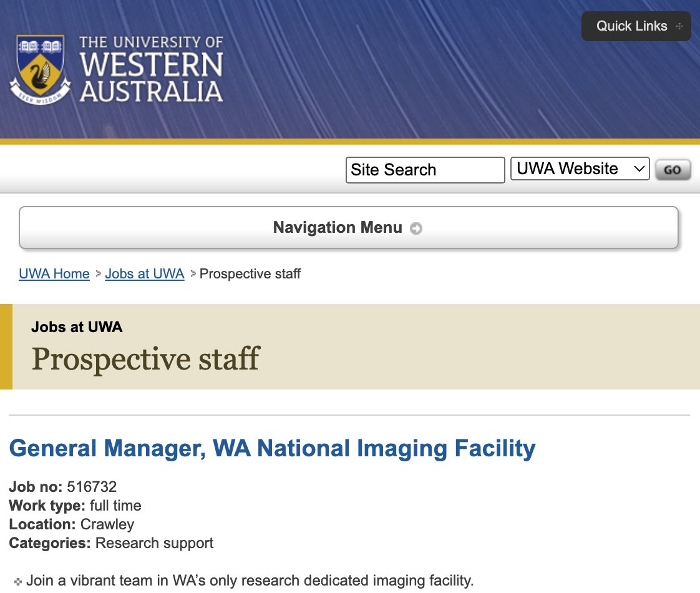Viewport: 700px width, 593px height.
Task: Click the arrow icon in Navigation Menu
Action: point(416,228)
